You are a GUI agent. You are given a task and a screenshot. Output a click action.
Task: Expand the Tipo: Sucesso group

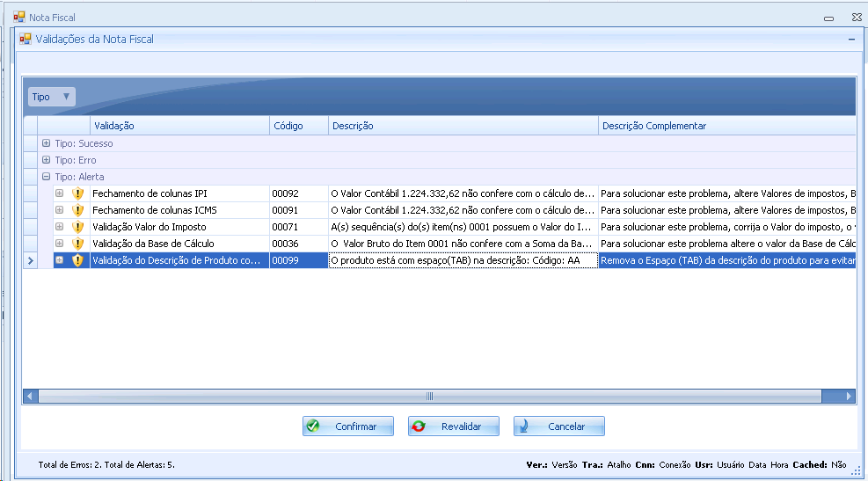point(46,143)
